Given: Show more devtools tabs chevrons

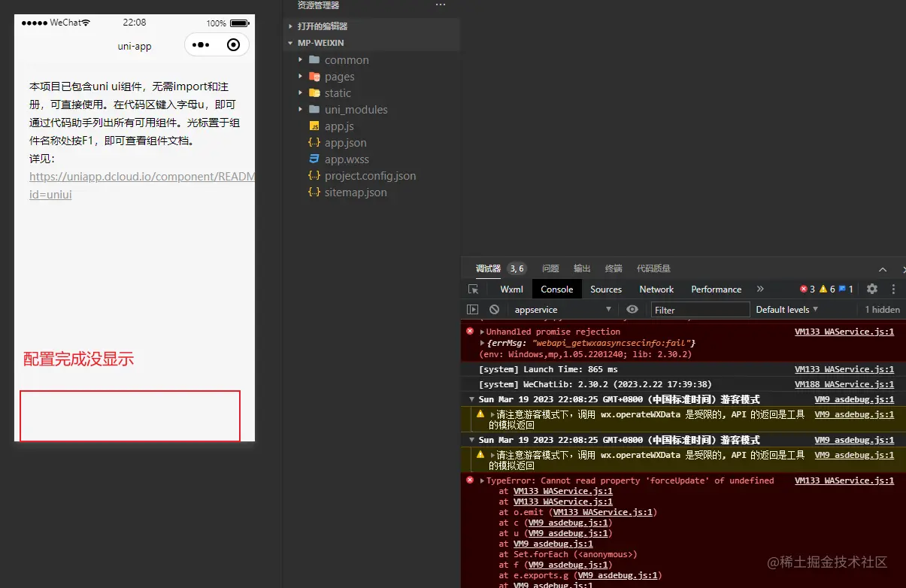Looking at the screenshot, I should [x=760, y=289].
